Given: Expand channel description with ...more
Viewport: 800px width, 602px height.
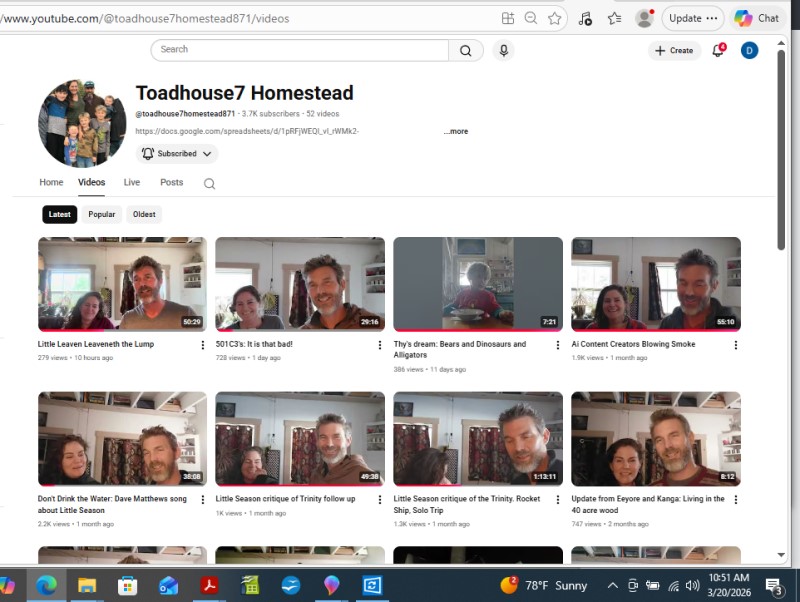Looking at the screenshot, I should [x=456, y=131].
